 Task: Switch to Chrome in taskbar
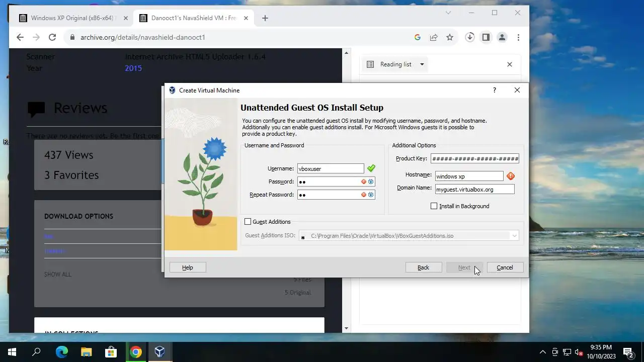coord(135,352)
